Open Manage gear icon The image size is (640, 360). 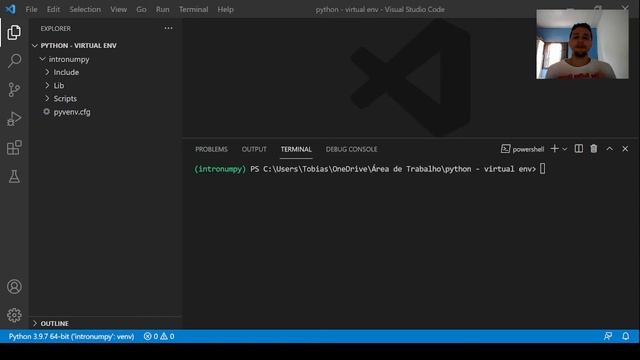(x=14, y=315)
